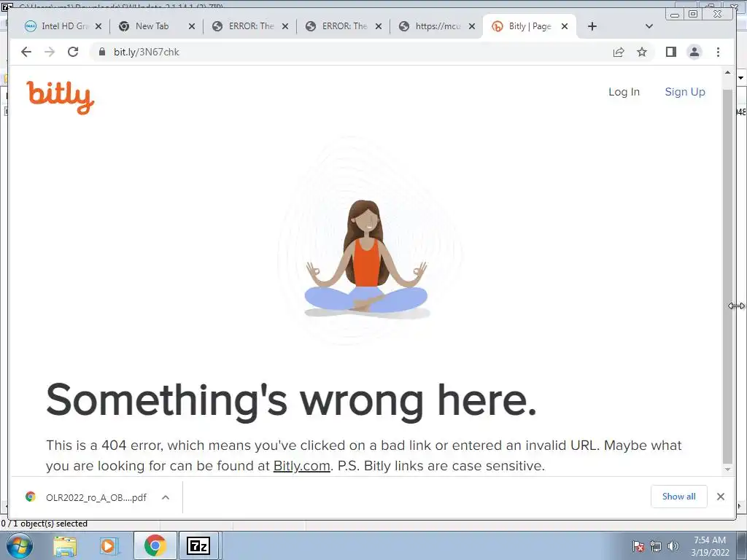Click the 7-Zip window title bar icon

[8, 6]
